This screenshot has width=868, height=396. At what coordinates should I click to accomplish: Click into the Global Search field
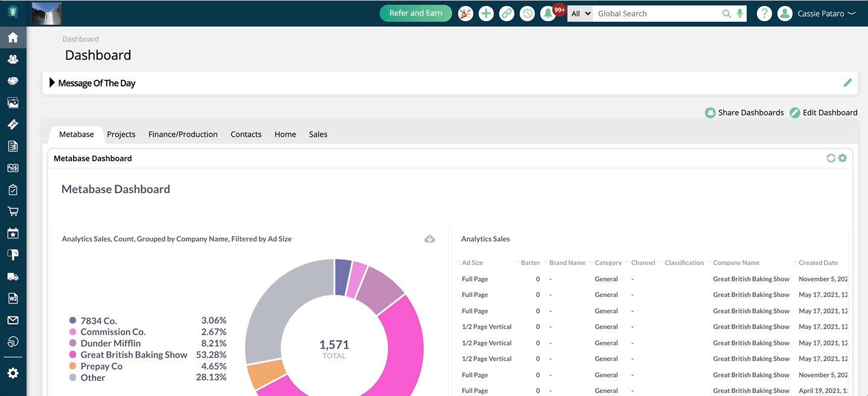coord(656,13)
